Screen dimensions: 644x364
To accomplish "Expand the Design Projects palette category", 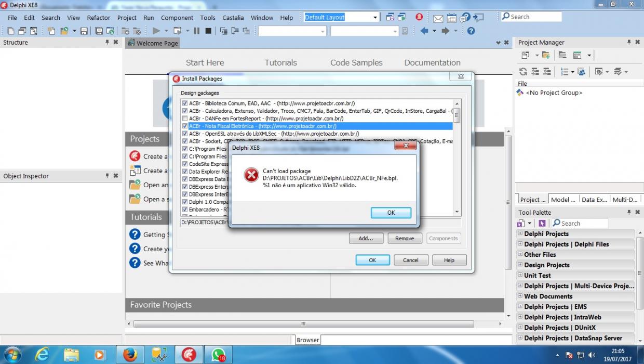I will pyautogui.click(x=520, y=265).
